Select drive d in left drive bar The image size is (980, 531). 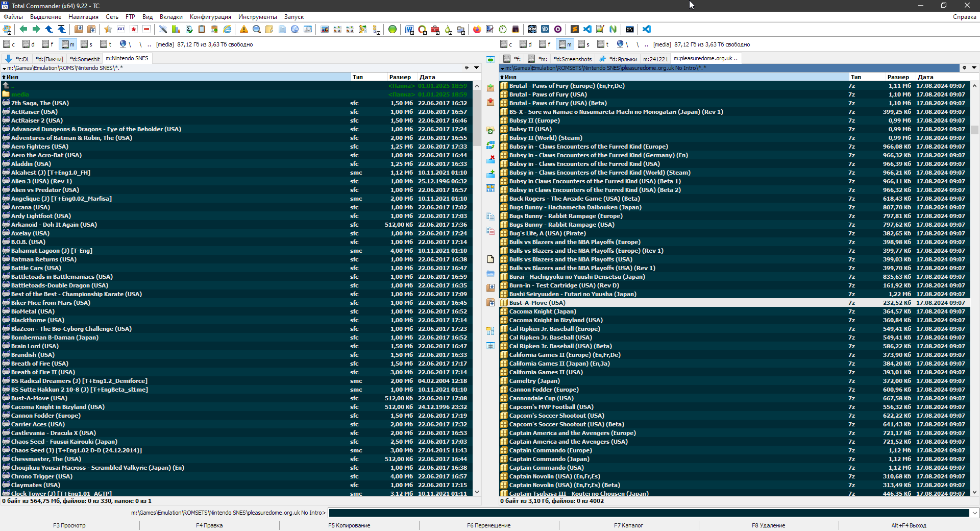tap(29, 44)
